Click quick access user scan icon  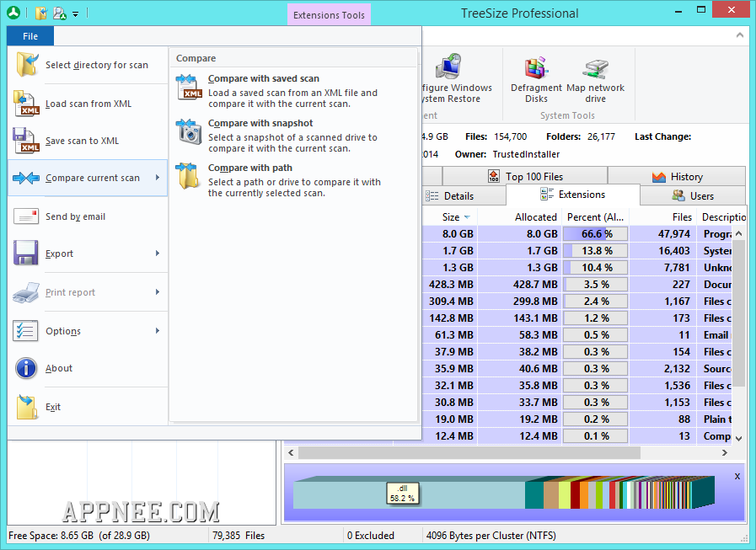pos(59,13)
